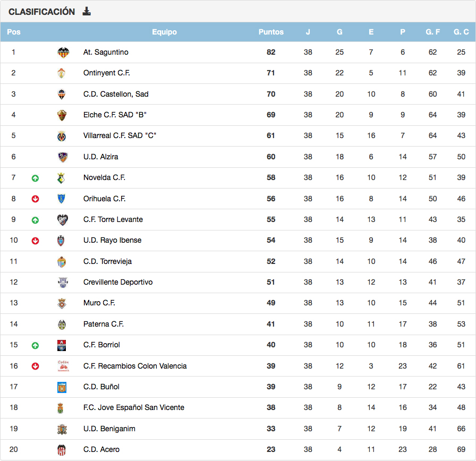Open the Ontinyent C.F. team link
This screenshot has height=461, width=476.
pos(106,73)
